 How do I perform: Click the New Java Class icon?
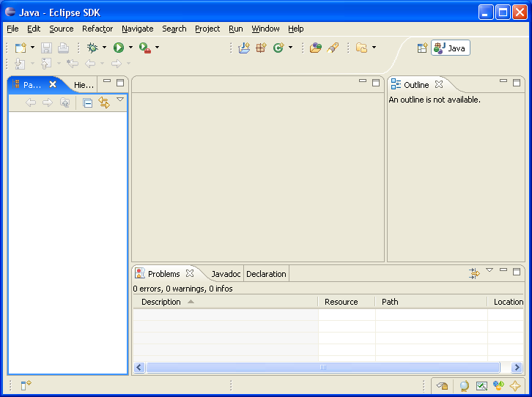coord(278,48)
